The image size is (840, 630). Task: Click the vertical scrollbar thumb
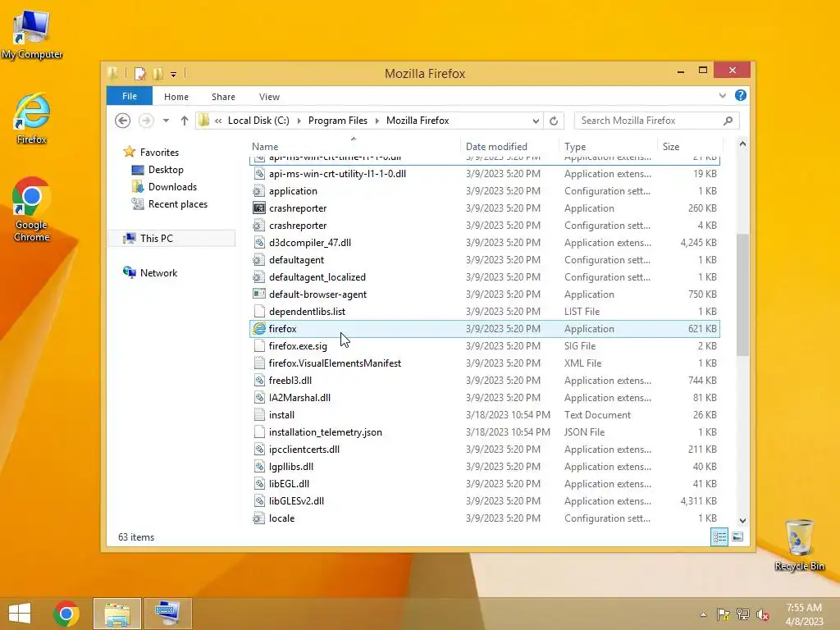point(742,294)
